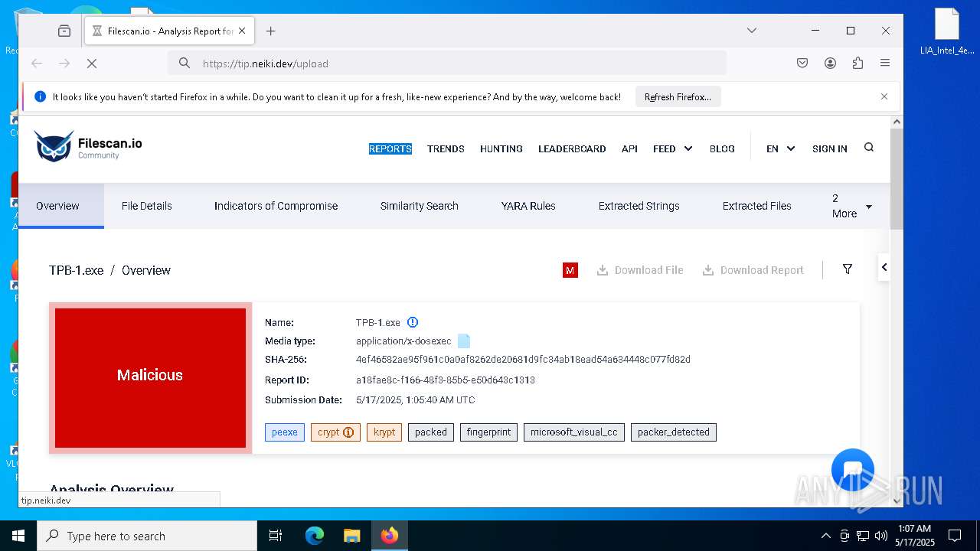
Task: Collapse the side panel arrow
Action: coord(884,267)
